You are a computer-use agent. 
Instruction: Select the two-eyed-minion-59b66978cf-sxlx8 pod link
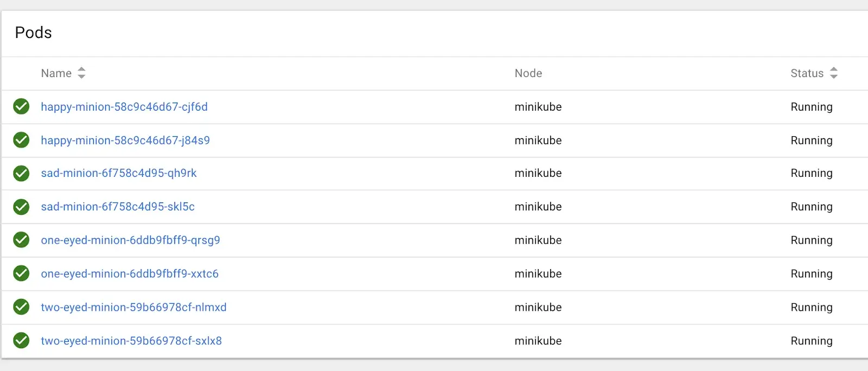click(131, 341)
